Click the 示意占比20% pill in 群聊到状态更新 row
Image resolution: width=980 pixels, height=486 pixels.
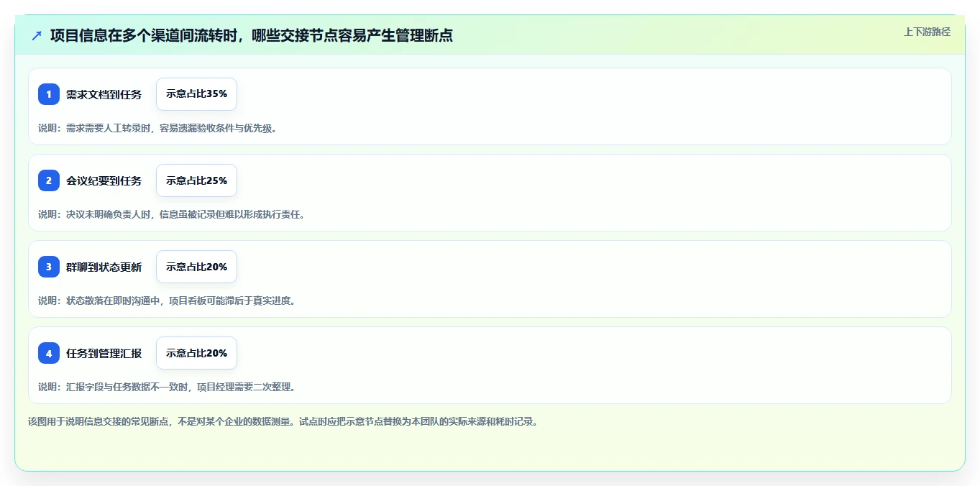point(196,267)
